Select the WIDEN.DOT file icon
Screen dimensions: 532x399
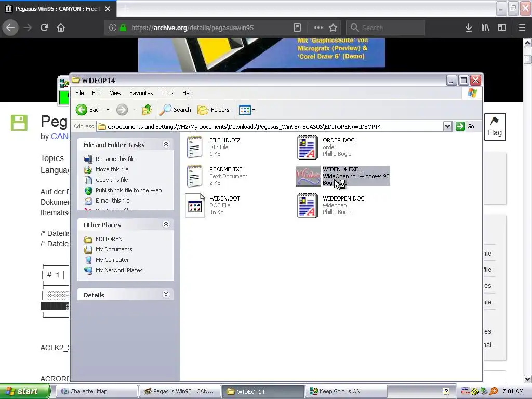(x=195, y=206)
